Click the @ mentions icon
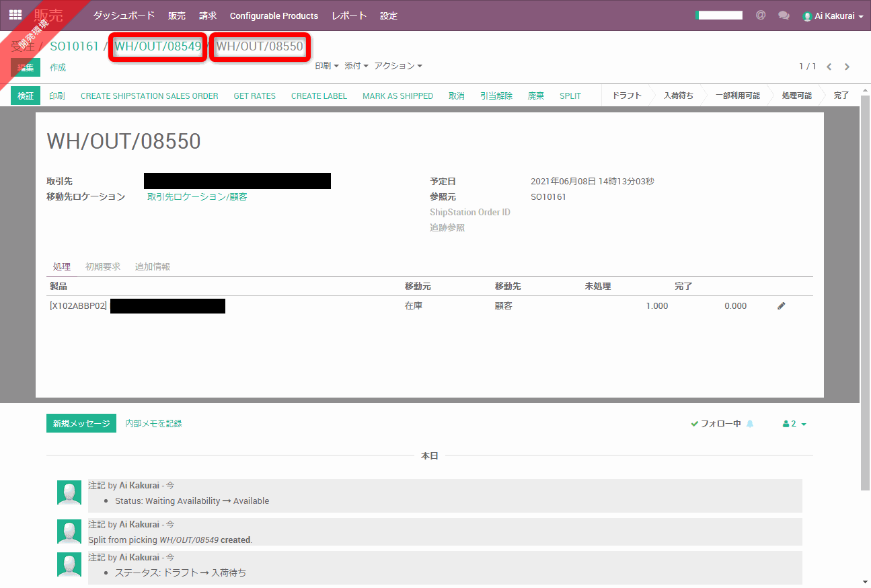Viewport: 871px width, 588px height. tap(761, 15)
